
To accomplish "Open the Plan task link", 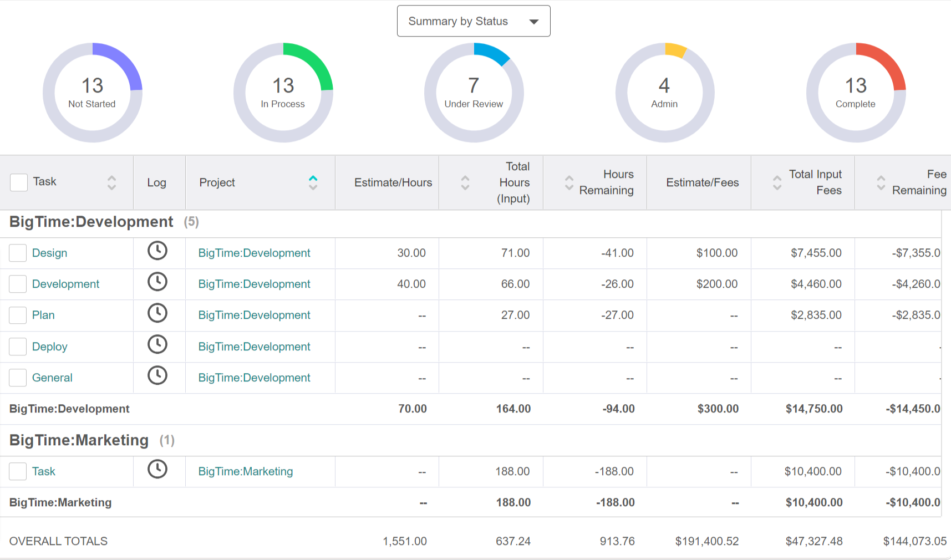I will 43,315.
